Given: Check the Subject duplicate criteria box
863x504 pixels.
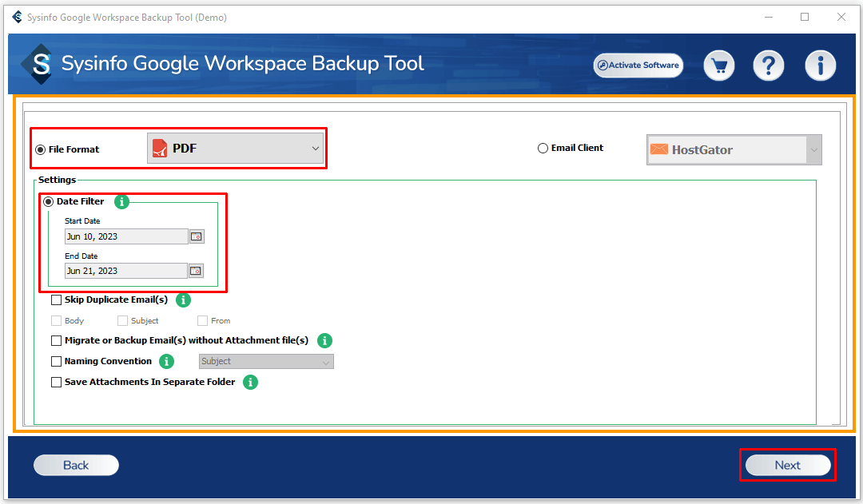Looking at the screenshot, I should 123,321.
